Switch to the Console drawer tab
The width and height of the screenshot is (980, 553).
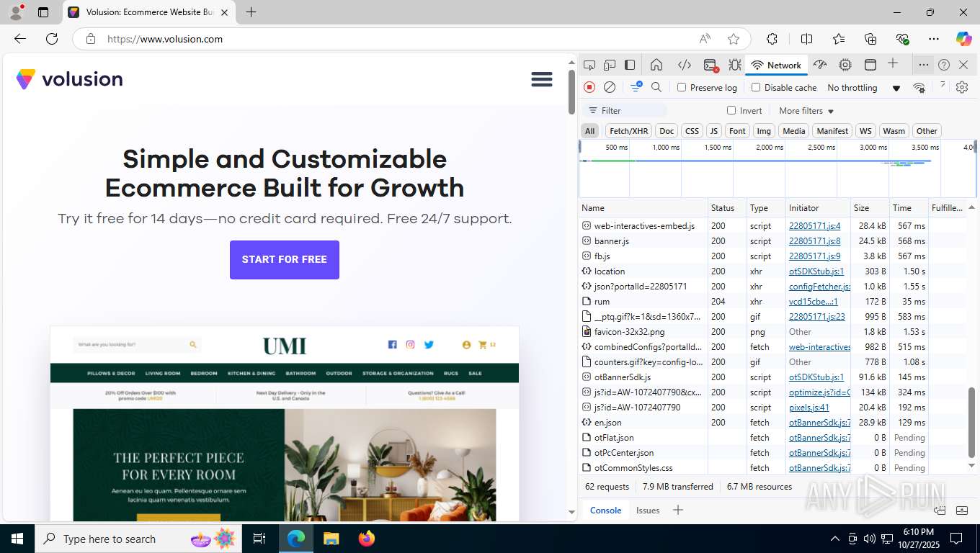(x=605, y=510)
